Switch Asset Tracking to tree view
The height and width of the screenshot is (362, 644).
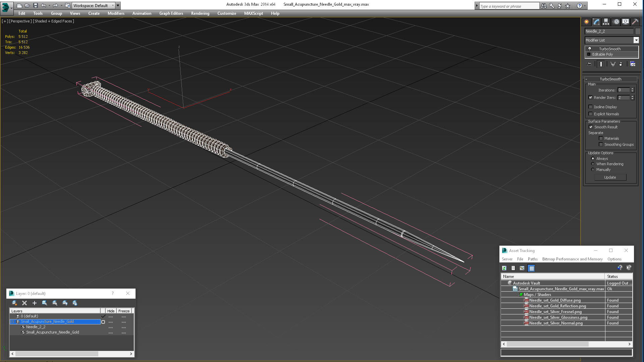[x=522, y=268]
